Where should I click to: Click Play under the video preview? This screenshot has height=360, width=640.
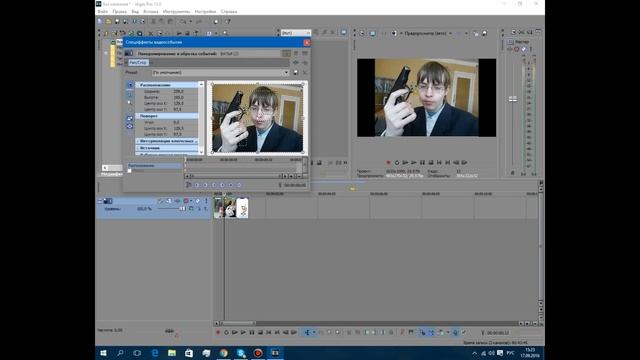tap(414, 162)
